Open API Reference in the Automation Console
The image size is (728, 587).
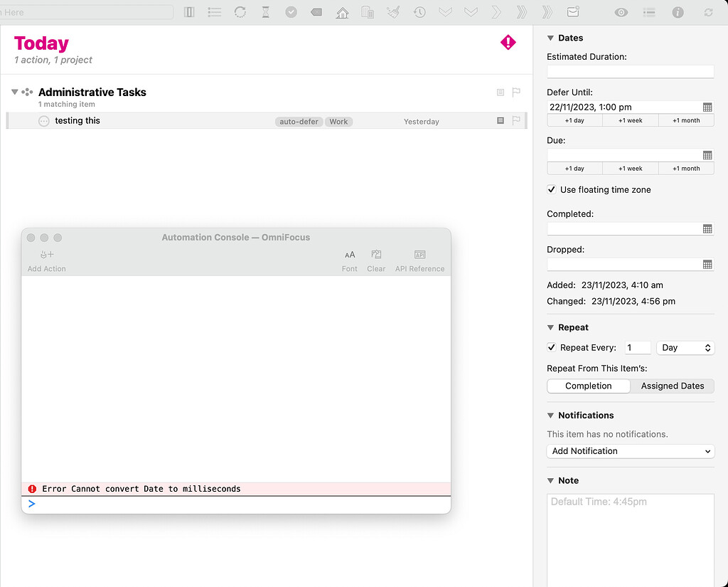(419, 258)
